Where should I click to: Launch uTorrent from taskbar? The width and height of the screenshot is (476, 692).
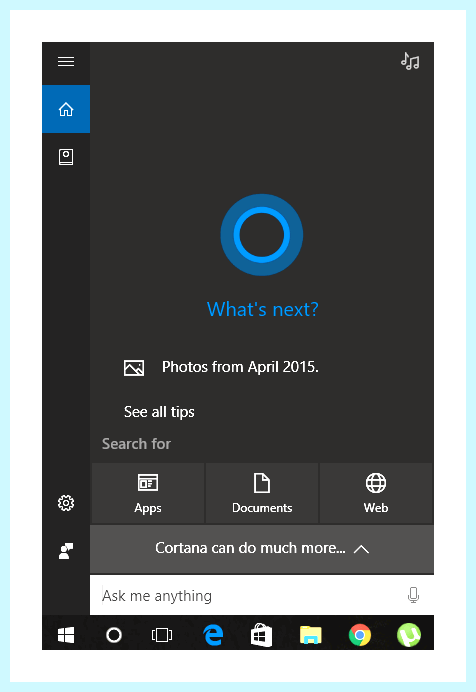point(409,635)
